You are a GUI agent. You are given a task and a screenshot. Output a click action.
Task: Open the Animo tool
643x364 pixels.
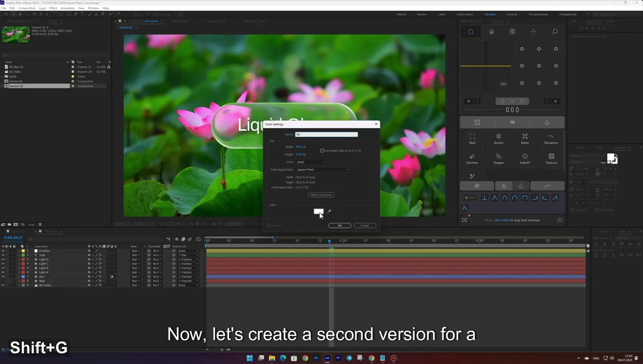pyautogui.click(x=498, y=139)
